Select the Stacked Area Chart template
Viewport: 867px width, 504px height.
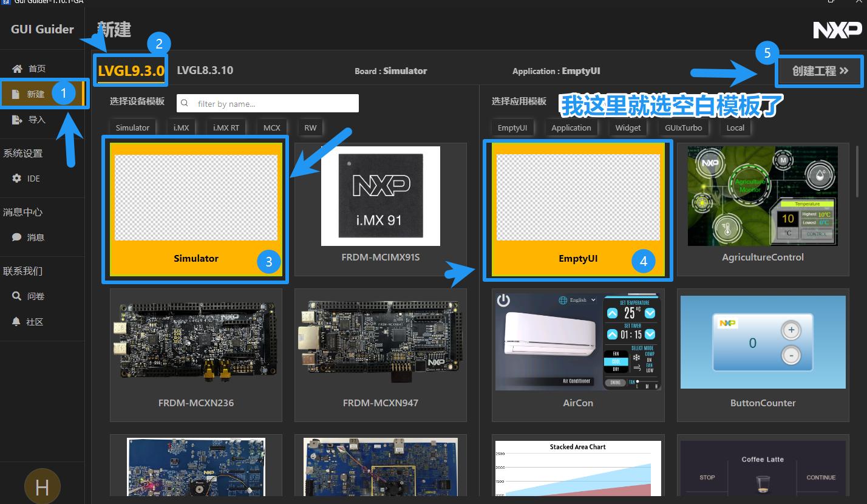(578, 466)
